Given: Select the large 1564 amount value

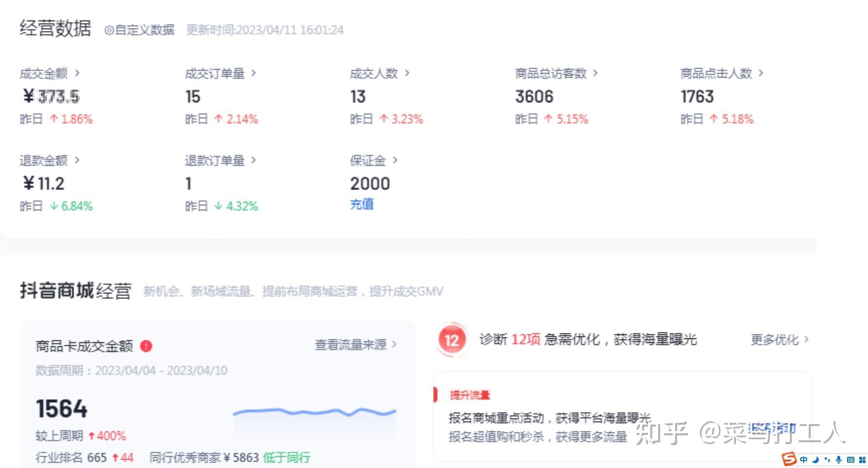Looking at the screenshot, I should [61, 409].
